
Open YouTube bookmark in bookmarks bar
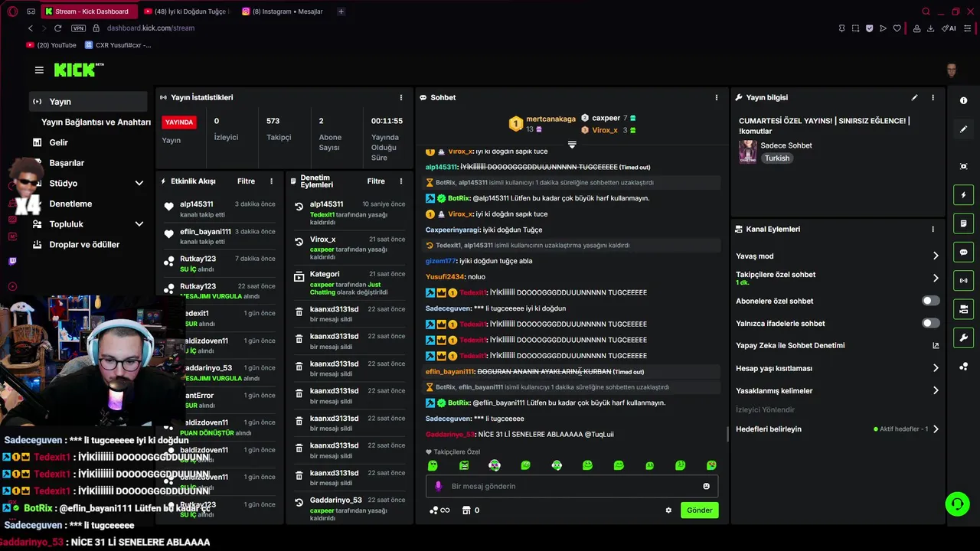point(51,45)
